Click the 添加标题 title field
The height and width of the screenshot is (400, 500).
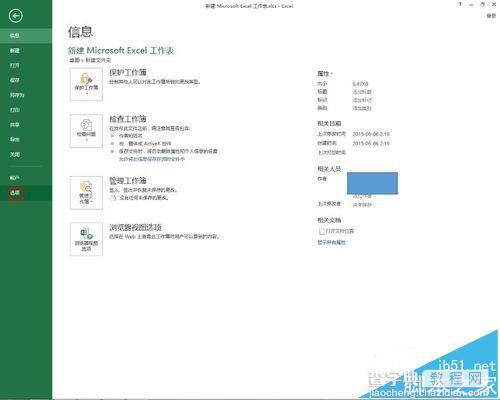(x=362, y=92)
